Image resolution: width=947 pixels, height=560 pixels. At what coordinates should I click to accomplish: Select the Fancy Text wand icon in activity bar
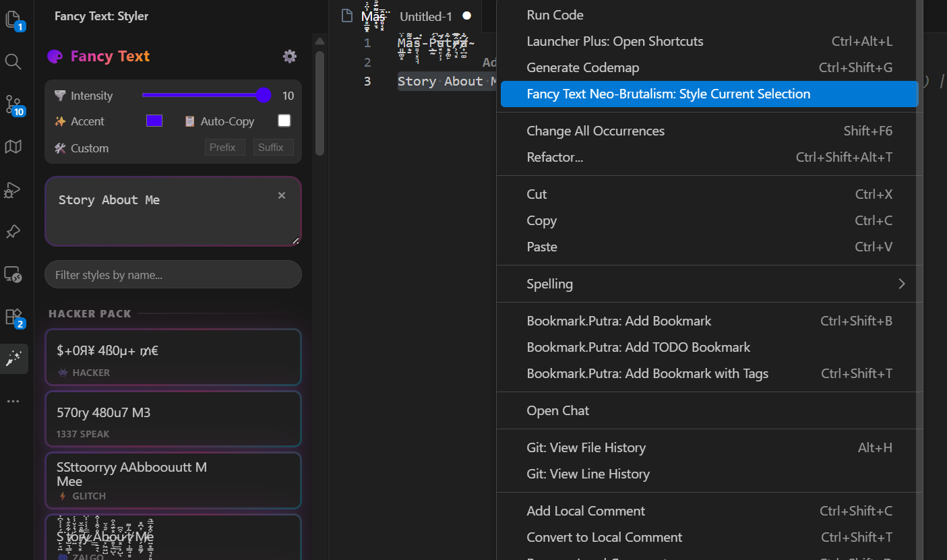pyautogui.click(x=13, y=359)
